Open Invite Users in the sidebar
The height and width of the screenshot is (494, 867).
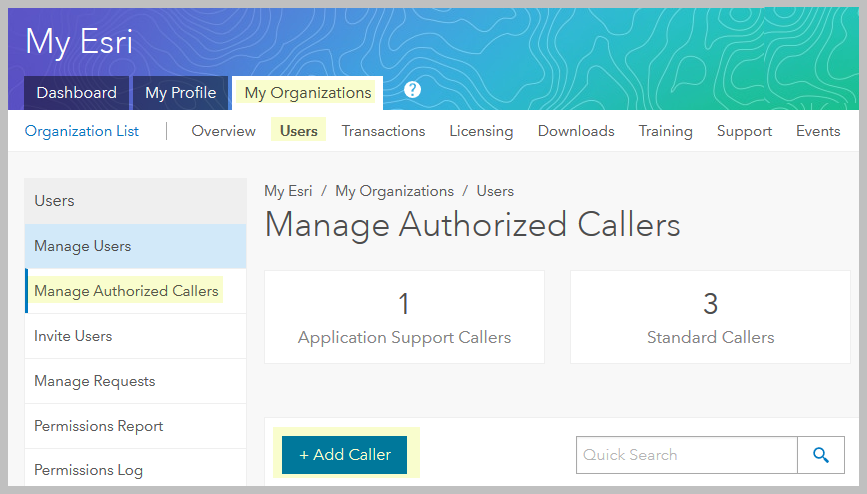(135, 336)
